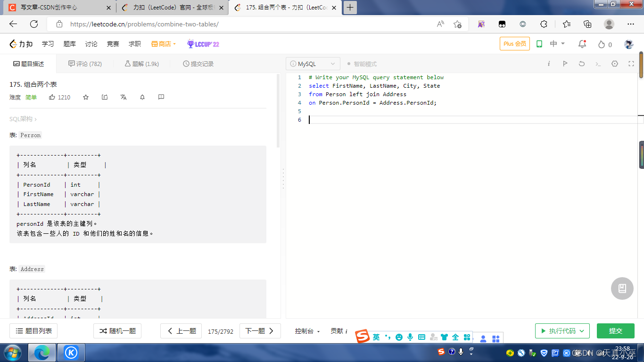Click the notification bell icon

tap(582, 44)
